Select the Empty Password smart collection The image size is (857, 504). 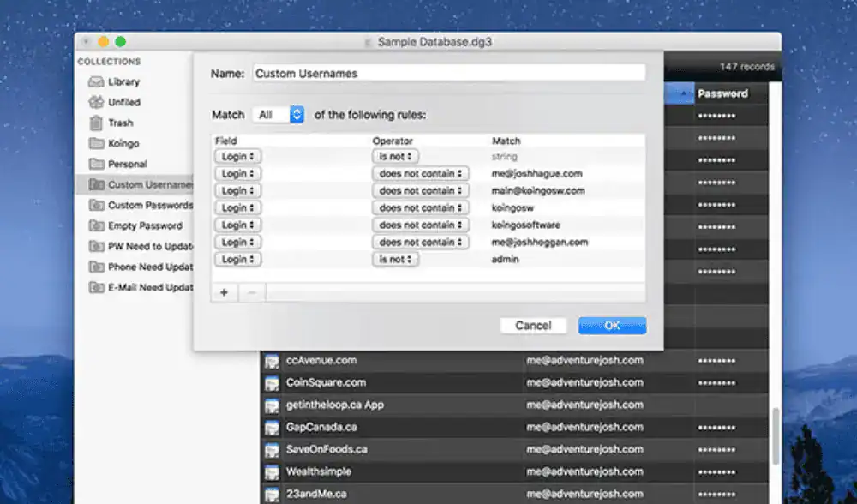tap(141, 225)
